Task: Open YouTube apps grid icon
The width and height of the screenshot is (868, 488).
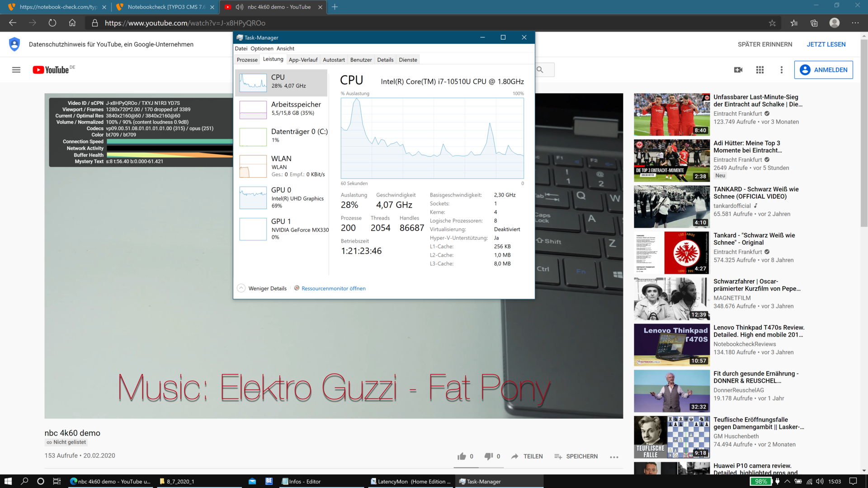Action: coord(760,70)
